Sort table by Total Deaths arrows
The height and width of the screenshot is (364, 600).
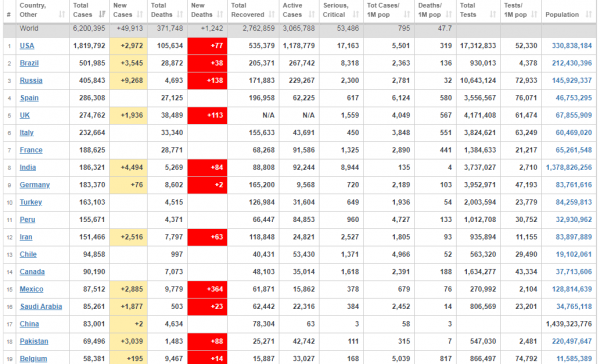(180, 15)
